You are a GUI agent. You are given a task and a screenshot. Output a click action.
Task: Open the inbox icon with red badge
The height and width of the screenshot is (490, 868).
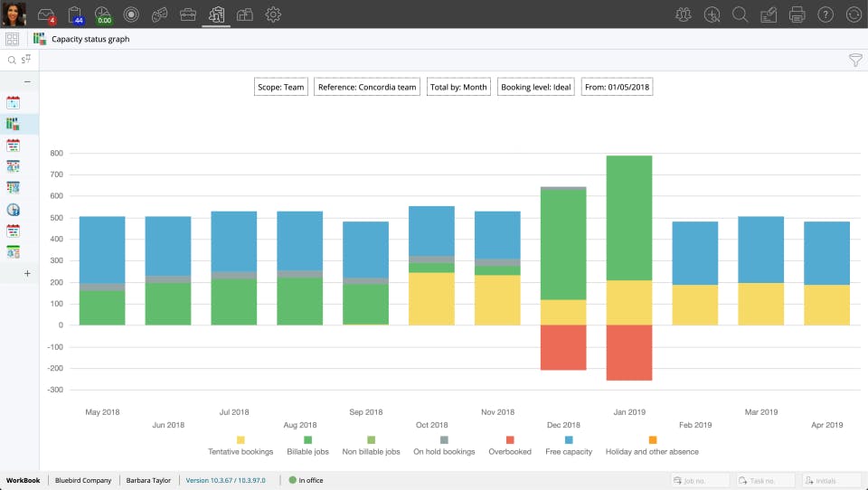tap(46, 14)
